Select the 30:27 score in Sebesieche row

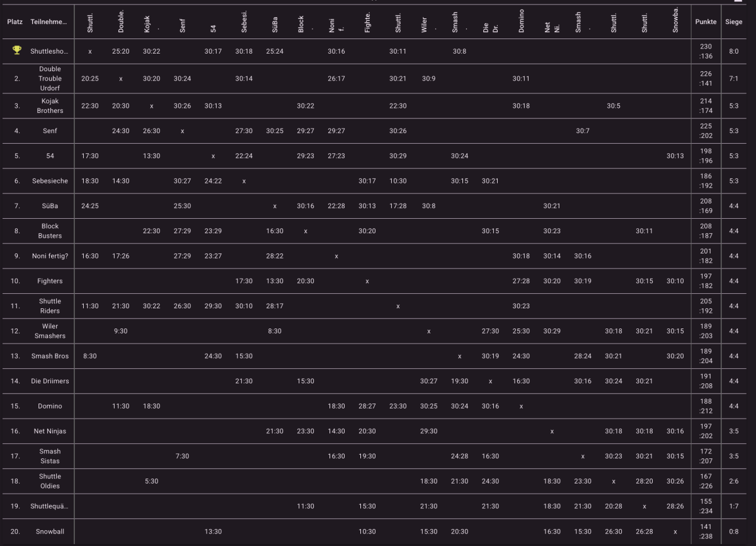tap(182, 181)
